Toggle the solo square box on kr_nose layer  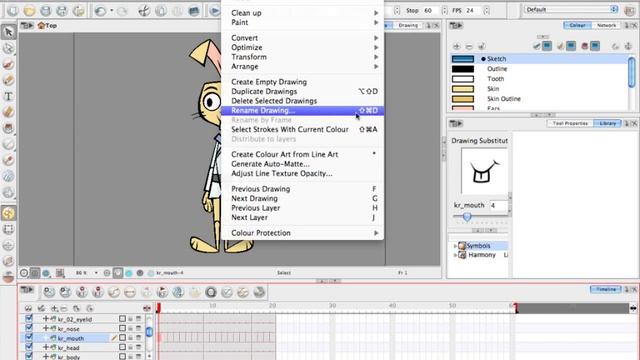pyautogui.click(x=122, y=328)
